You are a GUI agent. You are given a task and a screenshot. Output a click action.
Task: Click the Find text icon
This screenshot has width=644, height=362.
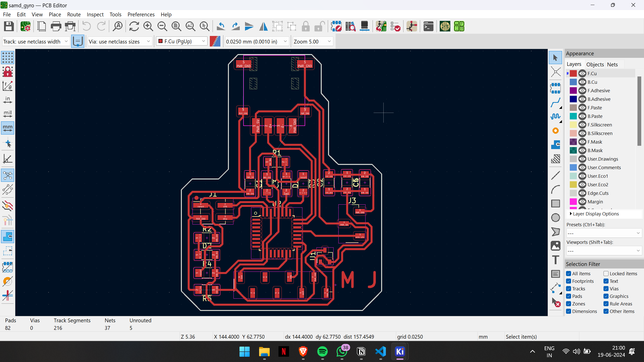117,26
